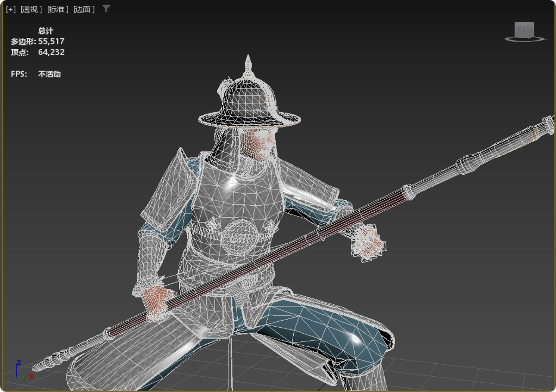Open the 边面 per-view preference menu
The image size is (556, 392).
84,9
